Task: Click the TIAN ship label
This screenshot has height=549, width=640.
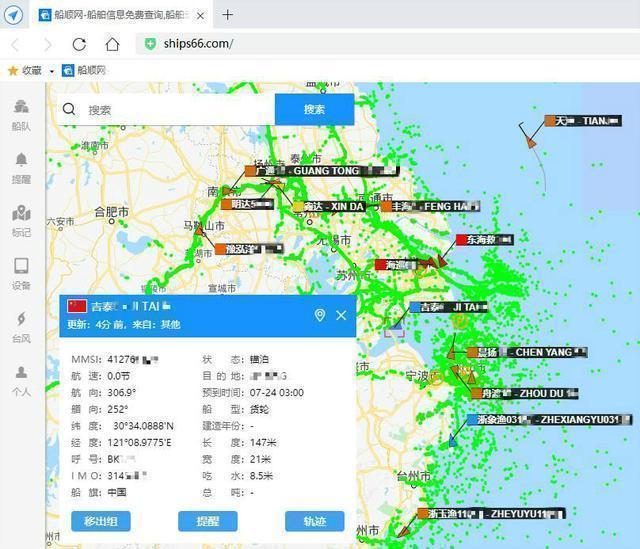Action: click(x=583, y=121)
